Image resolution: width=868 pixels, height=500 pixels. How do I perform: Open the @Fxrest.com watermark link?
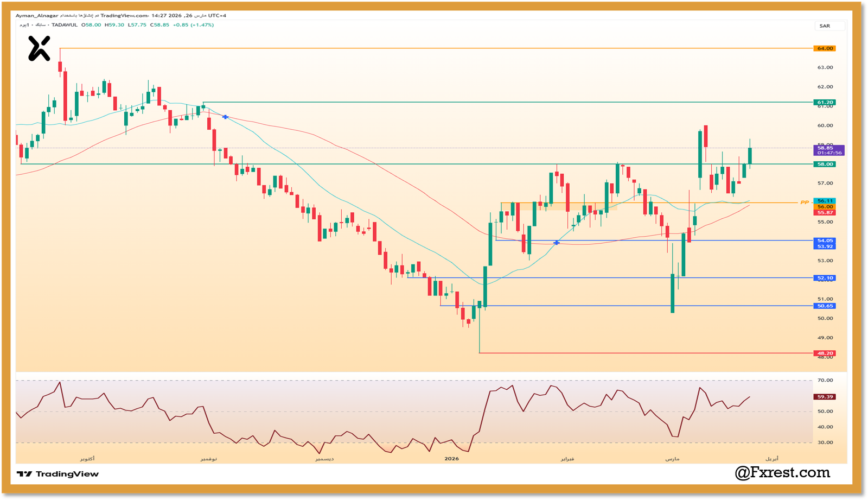[782, 473]
